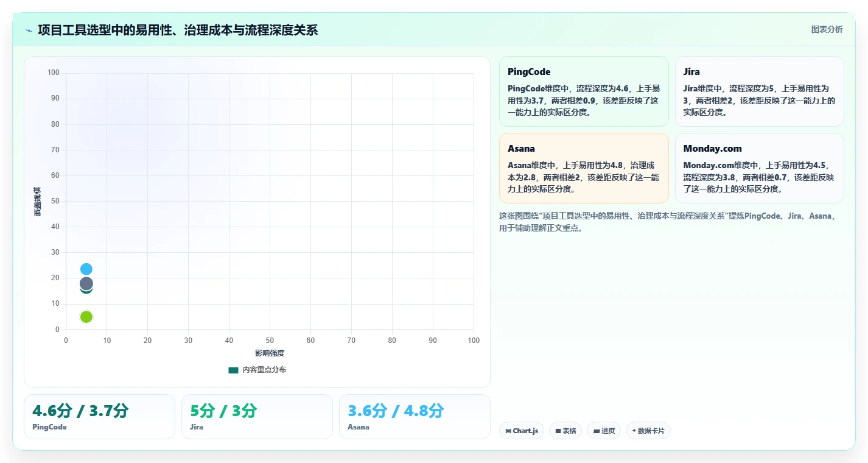Screen dimensions: 868x463
Task: Click the 内容重点分布 legend text
Action: (x=264, y=370)
